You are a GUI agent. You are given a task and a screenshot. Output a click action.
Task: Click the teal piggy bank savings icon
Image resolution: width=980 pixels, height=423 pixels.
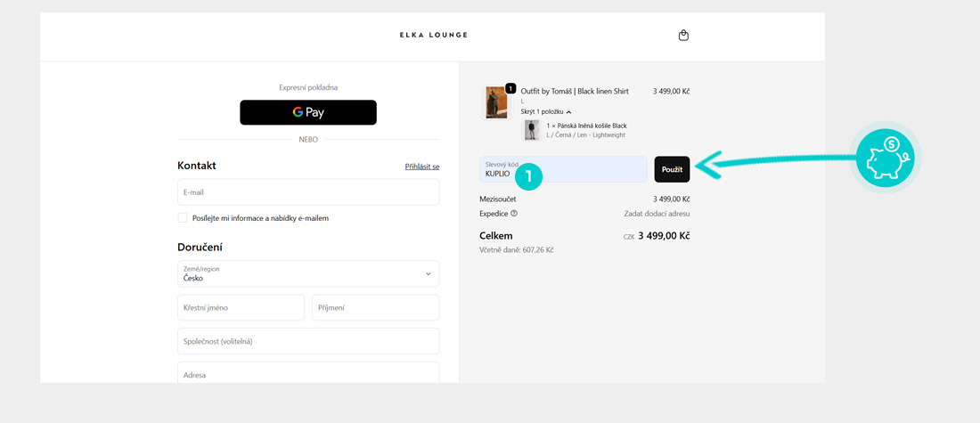click(x=884, y=158)
